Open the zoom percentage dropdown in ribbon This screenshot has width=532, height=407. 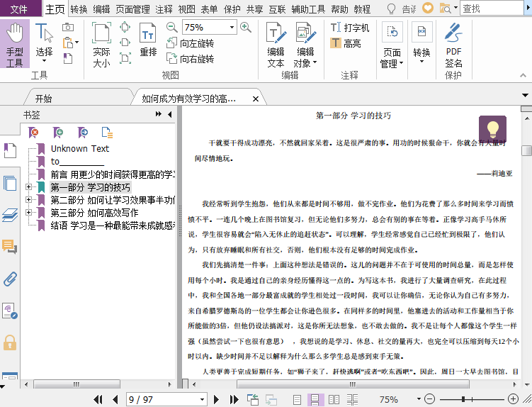tap(232, 27)
